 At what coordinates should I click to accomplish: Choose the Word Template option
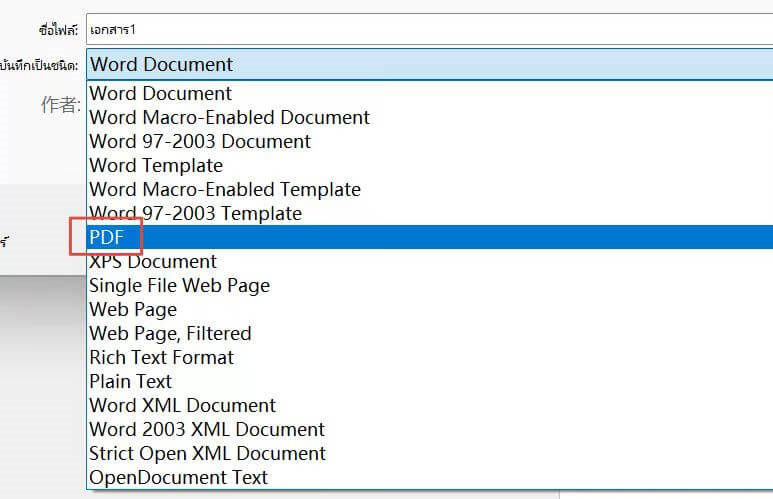(429, 165)
